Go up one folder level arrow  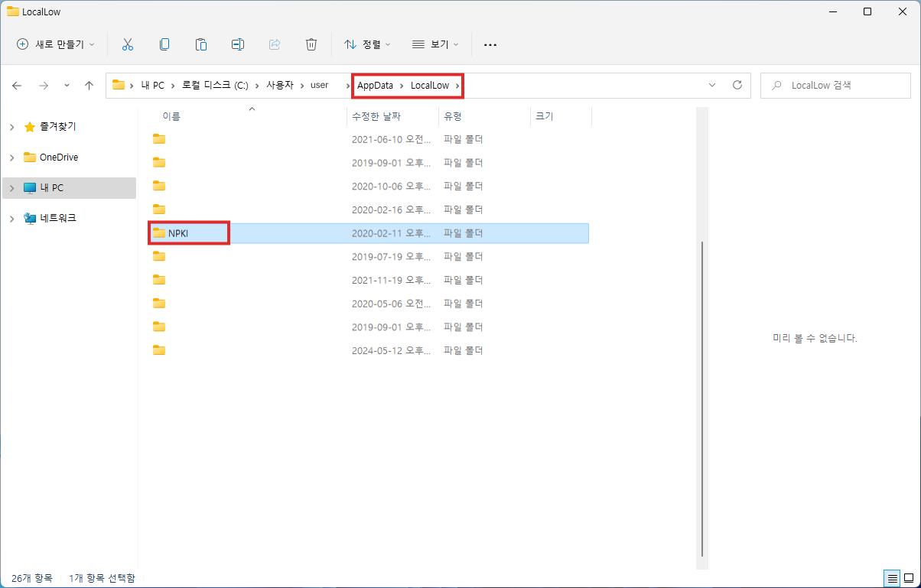point(89,86)
